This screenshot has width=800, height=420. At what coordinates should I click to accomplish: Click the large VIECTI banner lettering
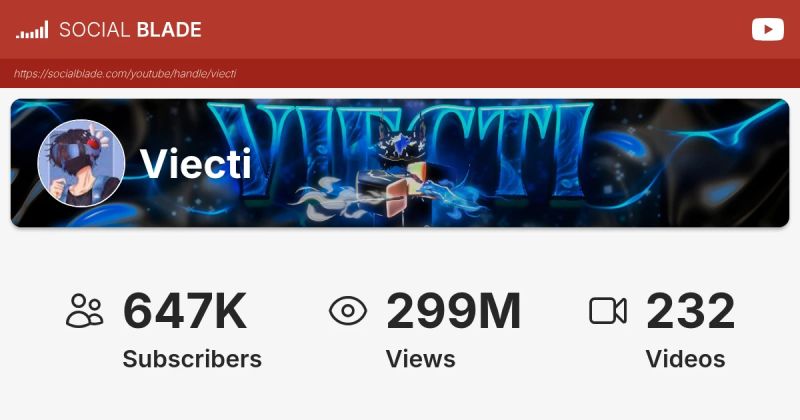tap(403, 151)
